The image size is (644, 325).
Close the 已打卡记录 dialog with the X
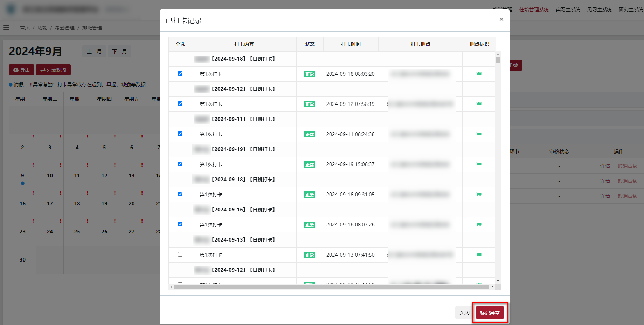(501, 19)
